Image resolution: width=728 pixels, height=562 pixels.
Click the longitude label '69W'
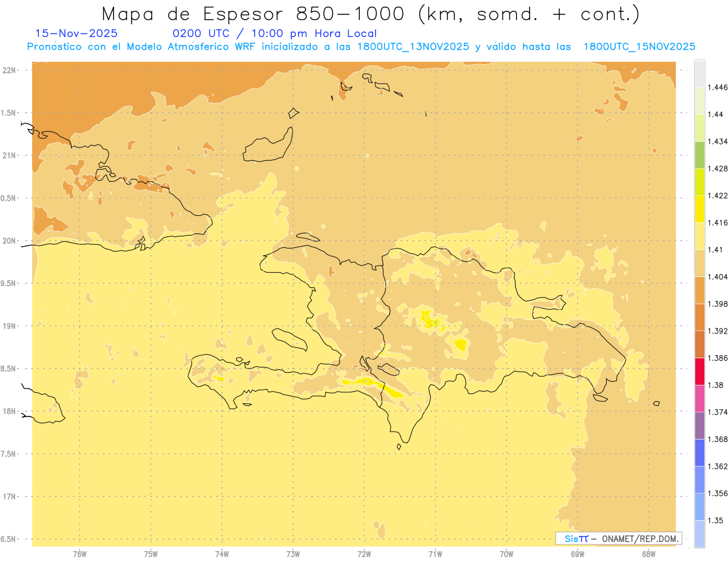[578, 554]
